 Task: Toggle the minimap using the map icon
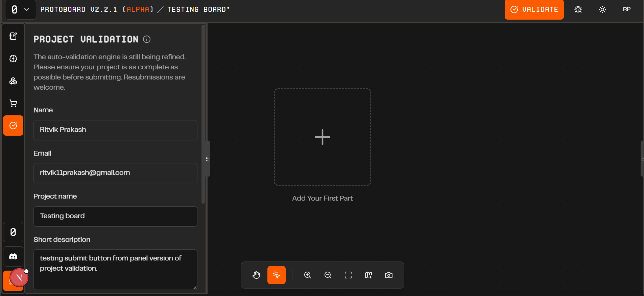[368, 275]
